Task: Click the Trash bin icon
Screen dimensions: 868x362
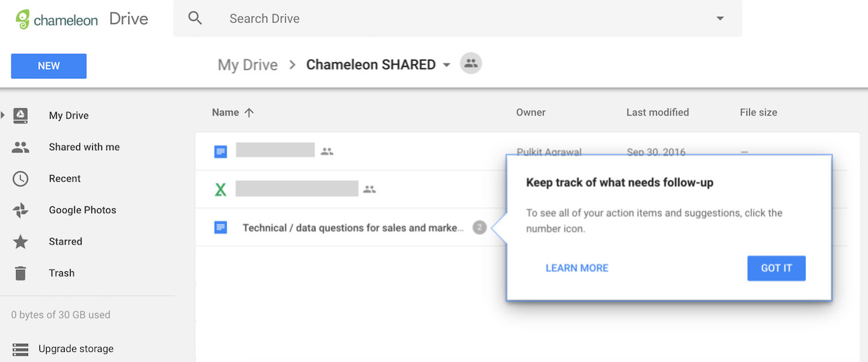Action: 21,273
